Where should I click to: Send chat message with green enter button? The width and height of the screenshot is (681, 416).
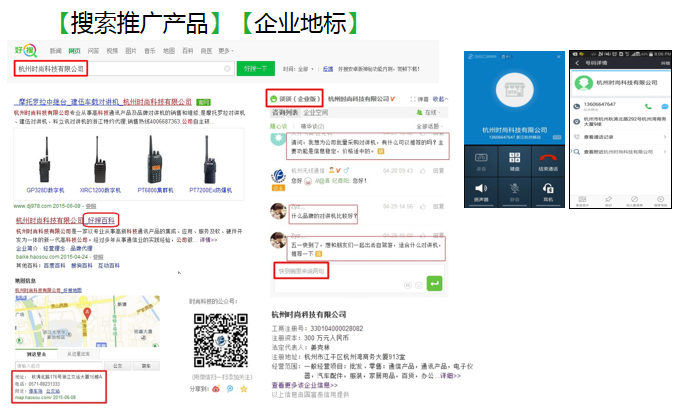pyautogui.click(x=434, y=284)
